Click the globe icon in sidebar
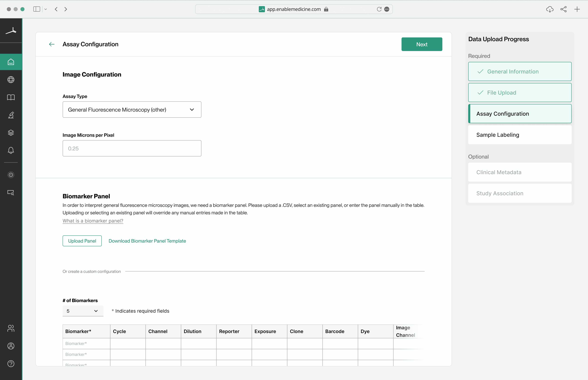The height and width of the screenshot is (380, 588). point(11,80)
